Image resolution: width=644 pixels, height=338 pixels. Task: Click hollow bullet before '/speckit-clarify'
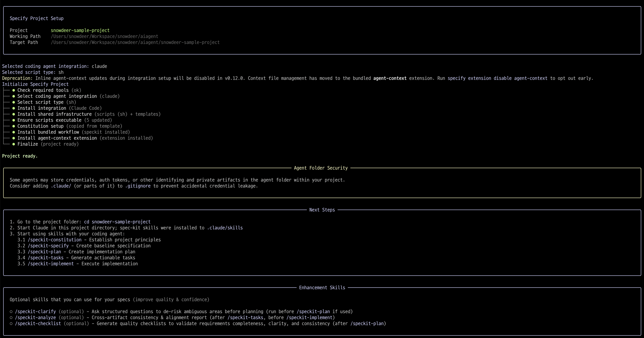click(x=11, y=312)
